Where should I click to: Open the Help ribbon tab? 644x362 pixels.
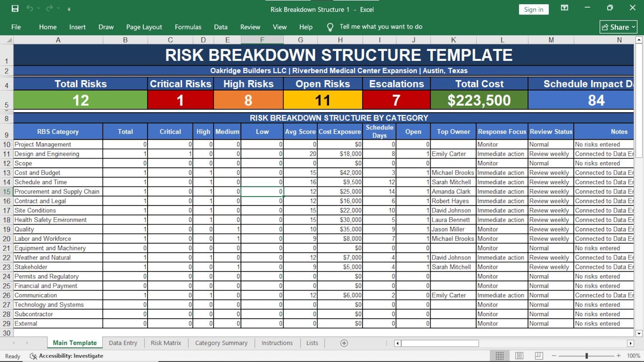(306, 27)
